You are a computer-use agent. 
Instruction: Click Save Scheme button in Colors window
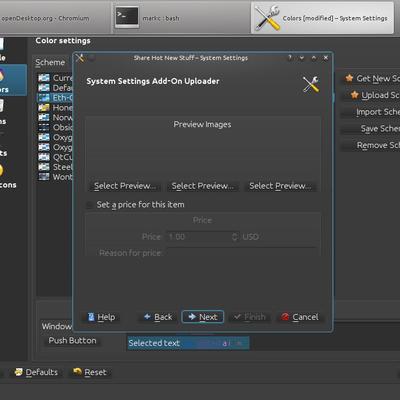tap(371, 128)
